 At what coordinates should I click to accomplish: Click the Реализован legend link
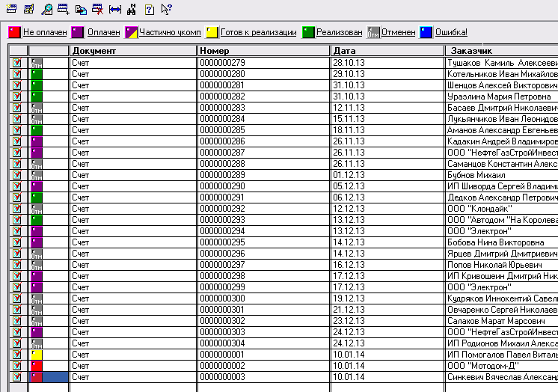339,32
